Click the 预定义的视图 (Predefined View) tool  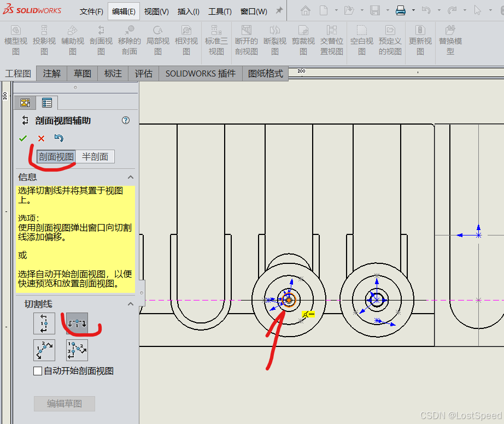[390, 40]
